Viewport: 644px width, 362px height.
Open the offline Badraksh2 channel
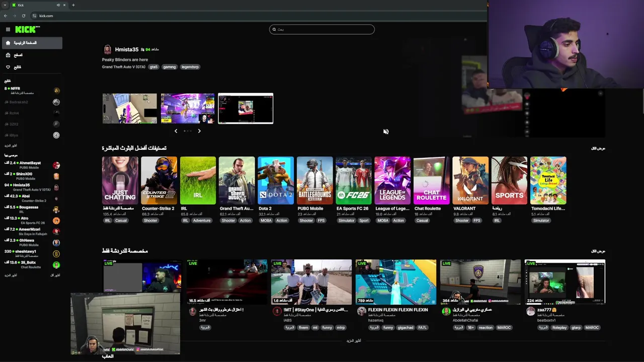[32, 102]
